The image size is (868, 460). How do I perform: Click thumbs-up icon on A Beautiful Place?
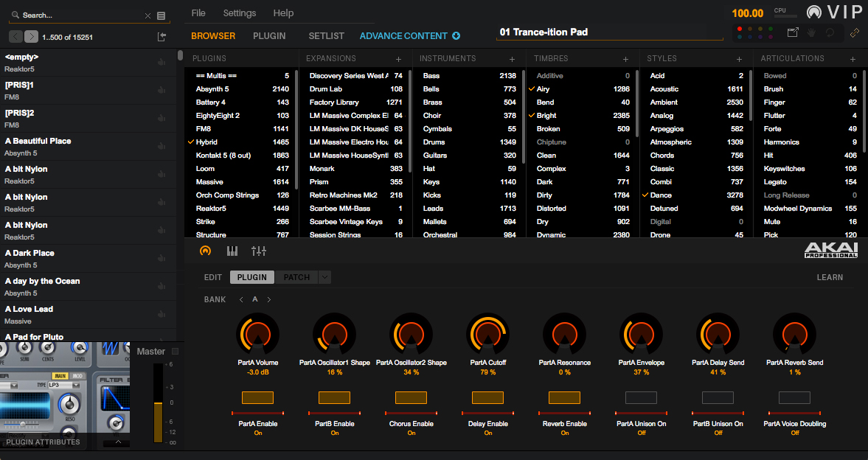161,146
